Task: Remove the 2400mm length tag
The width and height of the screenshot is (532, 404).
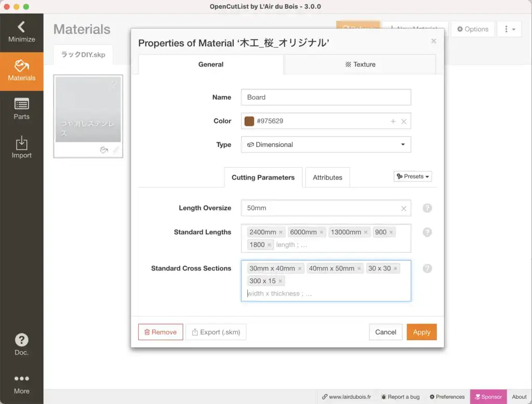Action: (x=281, y=232)
